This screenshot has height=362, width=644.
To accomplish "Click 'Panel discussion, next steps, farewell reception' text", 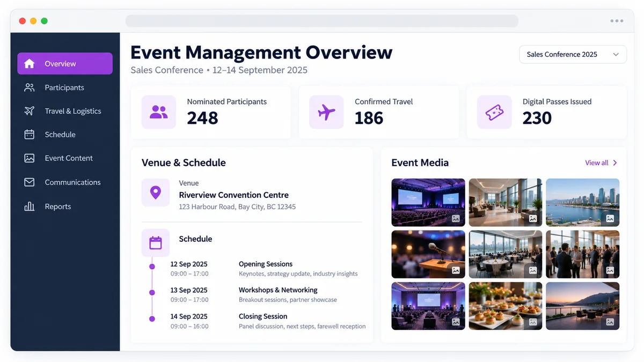I will (x=302, y=326).
